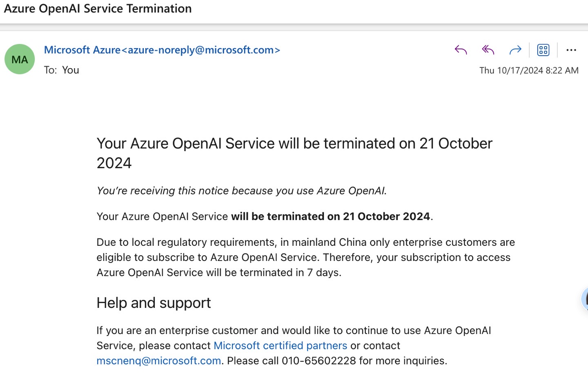Click the Thu 10/17/2024 8:22 AM timestamp
The image size is (588, 381).
tap(528, 70)
